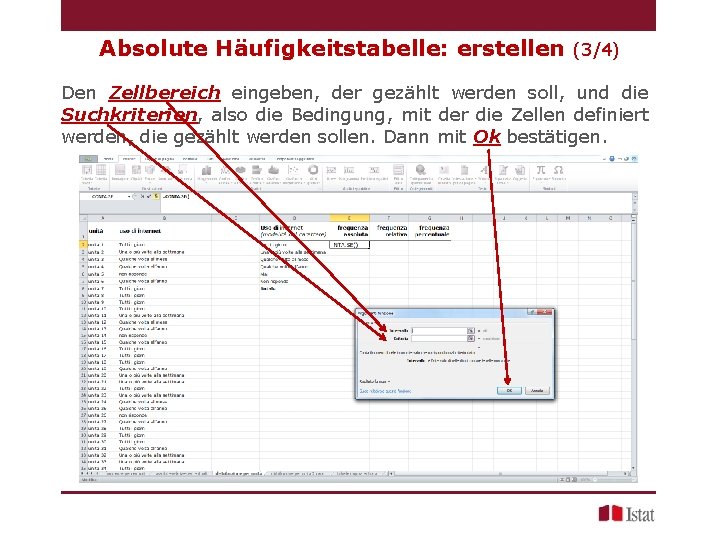Click the vertical scrollbar of the worksheet
The width and height of the screenshot is (720, 540).
[x=634, y=344]
